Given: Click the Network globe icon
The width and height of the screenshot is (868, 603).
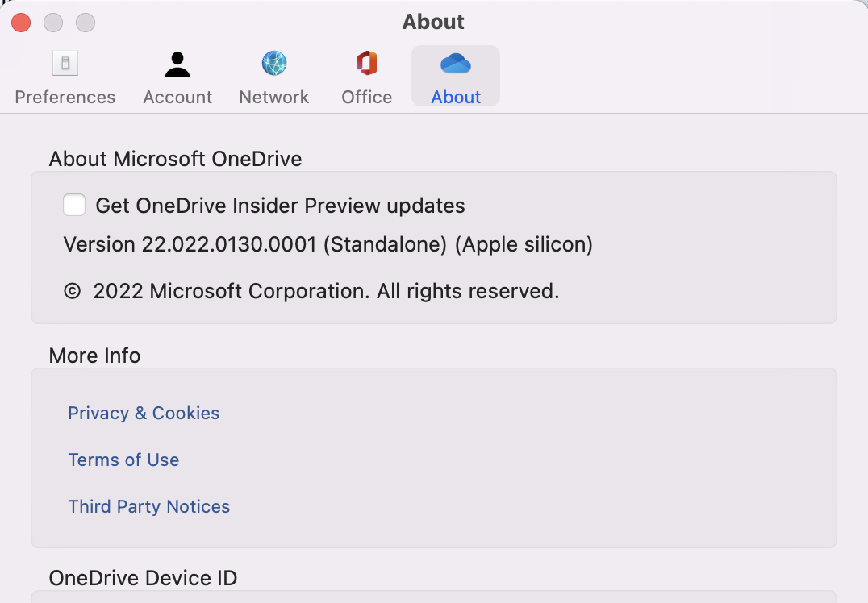Looking at the screenshot, I should pos(274,64).
